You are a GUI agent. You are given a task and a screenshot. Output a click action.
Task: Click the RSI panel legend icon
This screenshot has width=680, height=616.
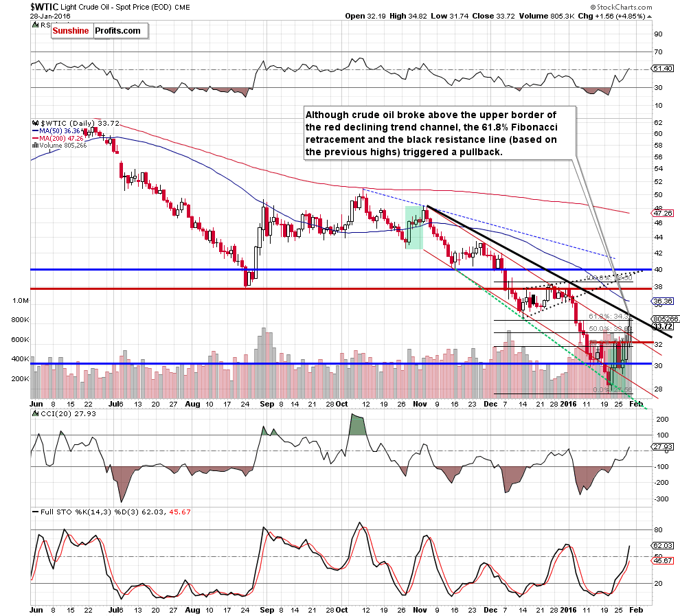pyautogui.click(x=36, y=25)
